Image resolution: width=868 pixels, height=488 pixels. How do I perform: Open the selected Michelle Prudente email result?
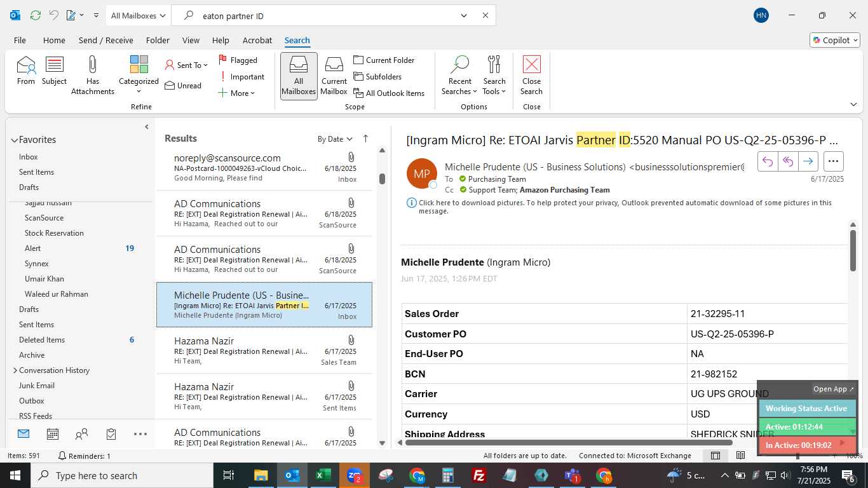(x=264, y=305)
